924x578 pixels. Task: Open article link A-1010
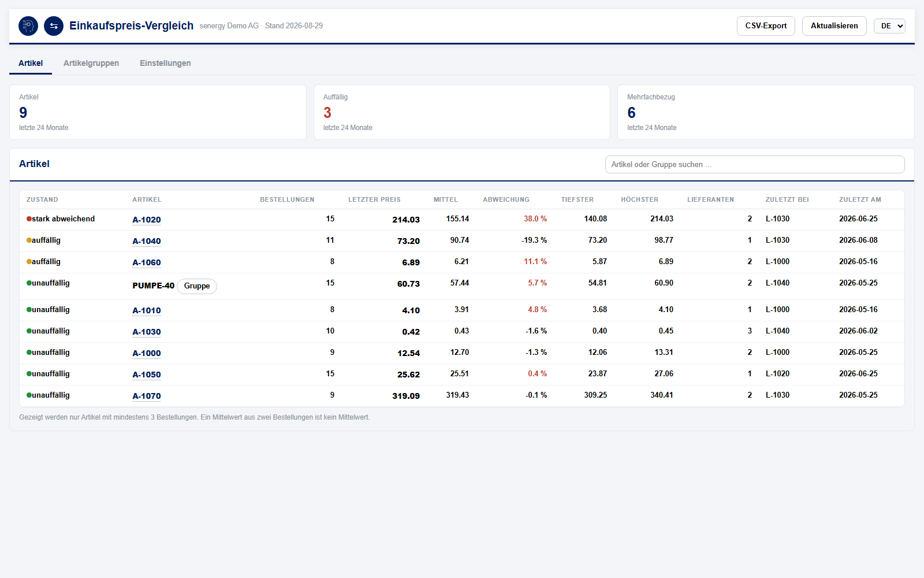click(x=147, y=310)
